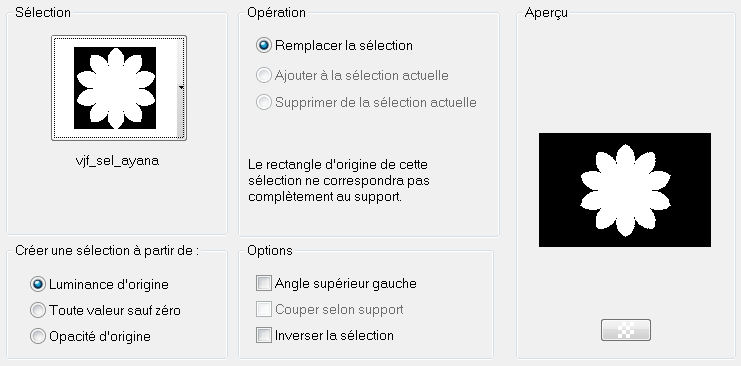This screenshot has height=366, width=741.
Task: Click the Options group heading
Action: coord(270,250)
